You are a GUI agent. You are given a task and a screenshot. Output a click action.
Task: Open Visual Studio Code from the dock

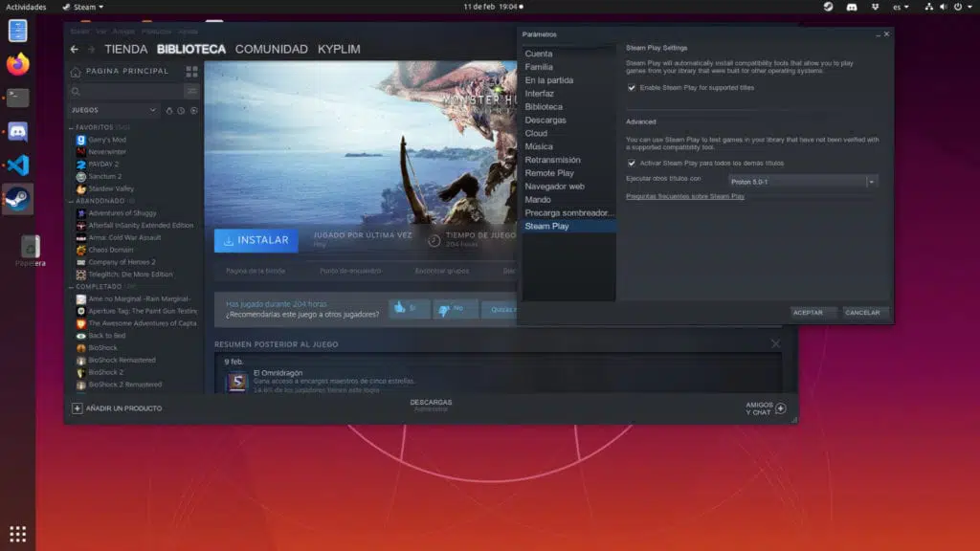pyautogui.click(x=17, y=165)
